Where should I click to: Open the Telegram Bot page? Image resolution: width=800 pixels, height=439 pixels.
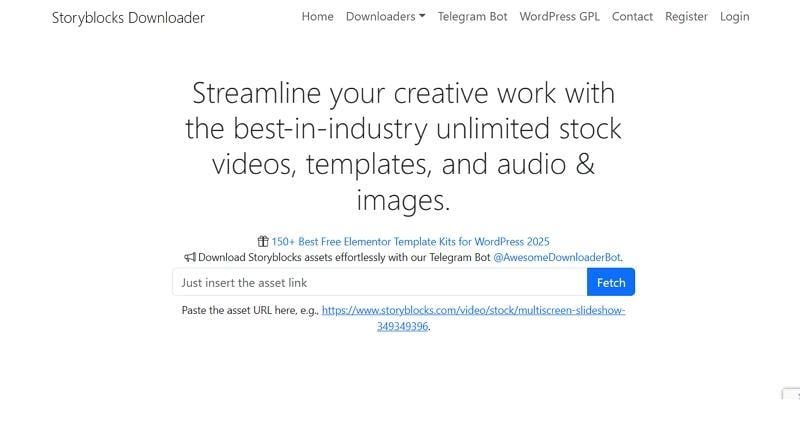[472, 16]
